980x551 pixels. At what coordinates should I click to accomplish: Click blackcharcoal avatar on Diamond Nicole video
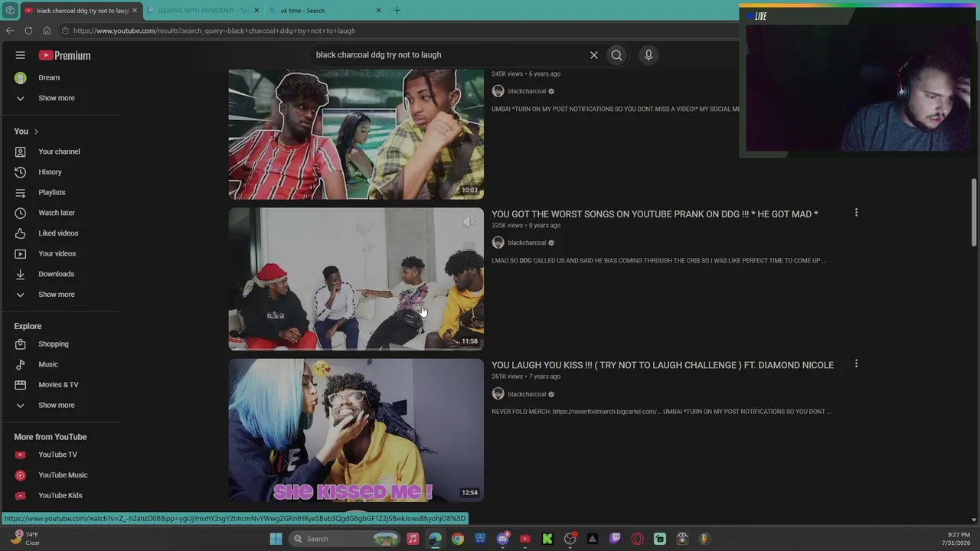tap(498, 394)
